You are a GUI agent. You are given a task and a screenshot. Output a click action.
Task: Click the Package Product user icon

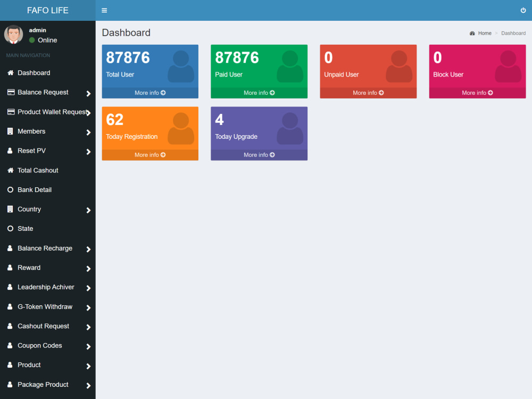[x=10, y=385]
